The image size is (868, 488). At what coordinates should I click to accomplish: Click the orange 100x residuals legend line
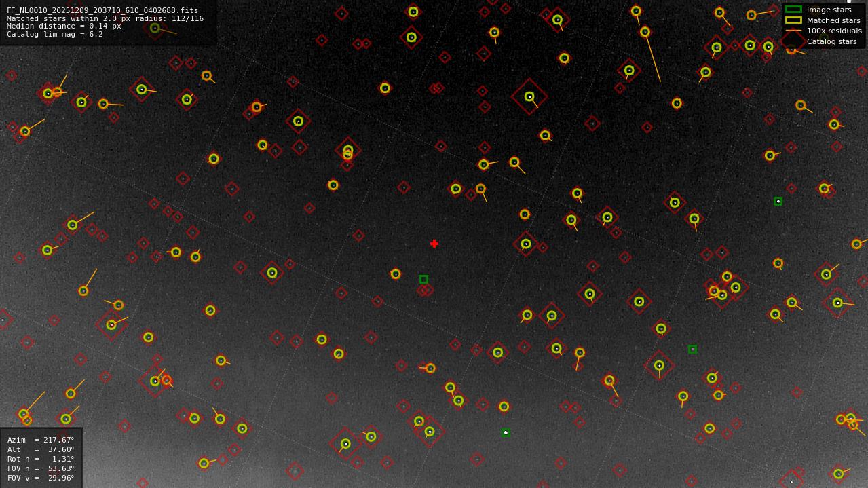tap(793, 31)
